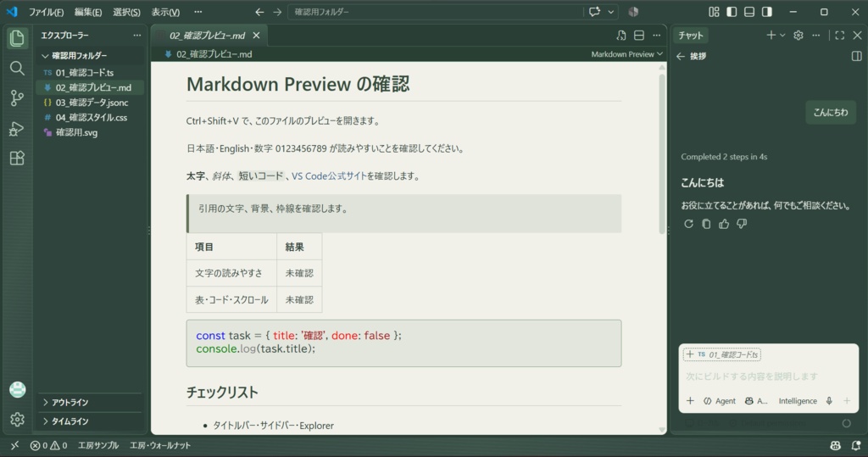
Task: Open the model picker labeled A...
Action: (756, 401)
